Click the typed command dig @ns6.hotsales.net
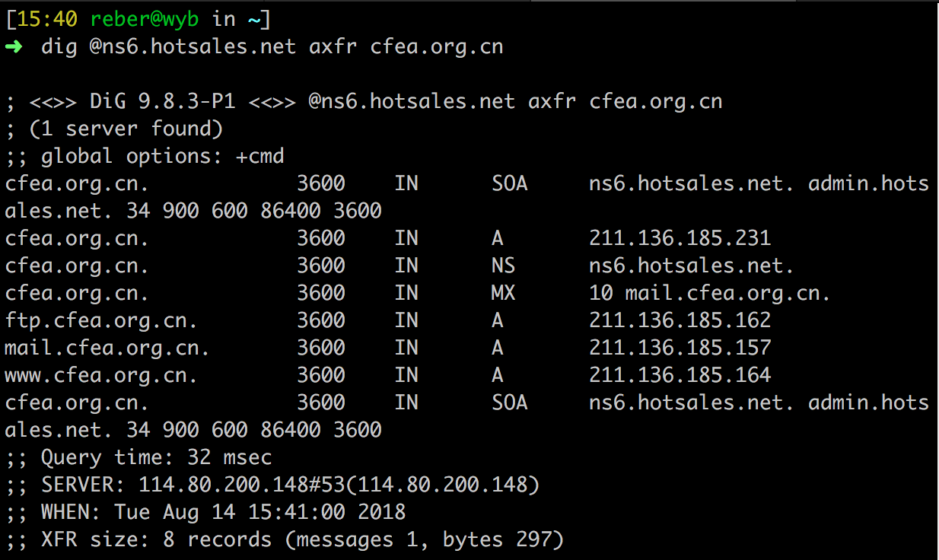The height and width of the screenshot is (560, 939). point(168,46)
